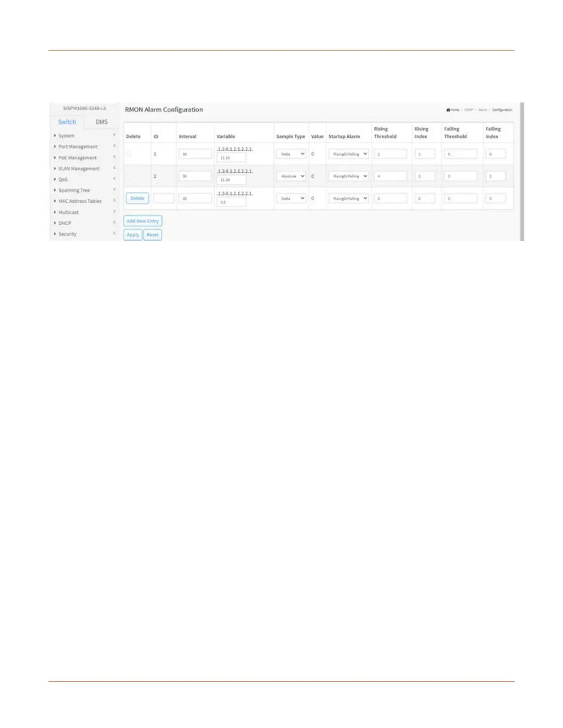Screen dimensions: 563x728
Task: Open the Spanning Tree menu item
Action: [85, 190]
